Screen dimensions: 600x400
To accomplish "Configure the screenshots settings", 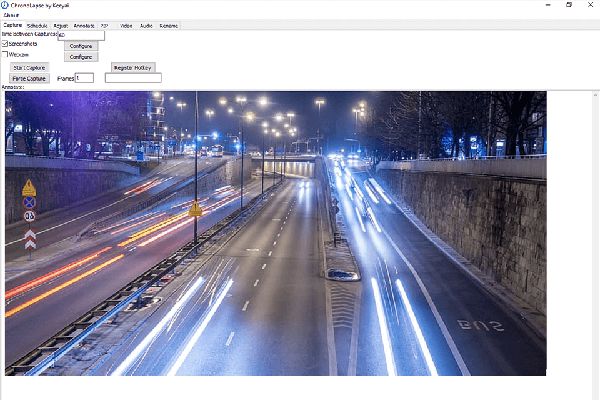I will pyautogui.click(x=81, y=46).
